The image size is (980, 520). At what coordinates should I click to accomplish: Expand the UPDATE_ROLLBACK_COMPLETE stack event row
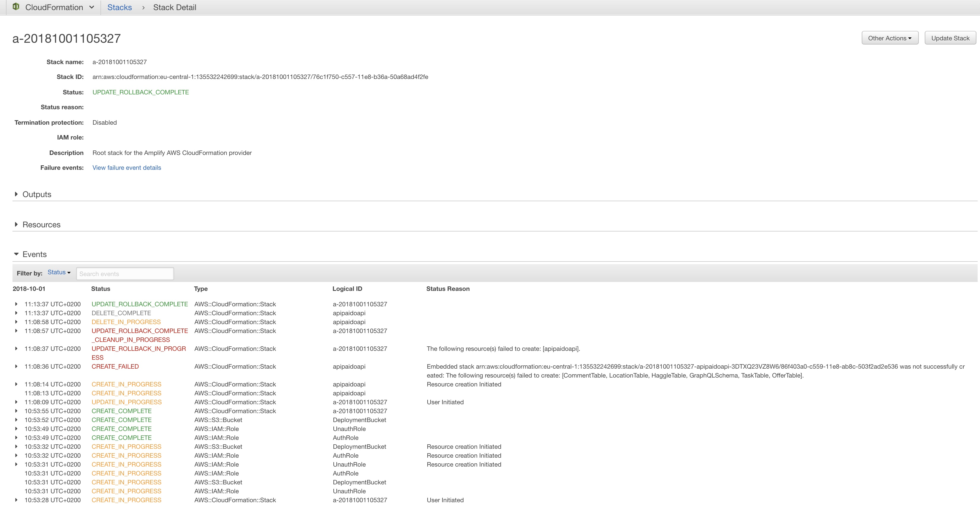click(x=16, y=304)
